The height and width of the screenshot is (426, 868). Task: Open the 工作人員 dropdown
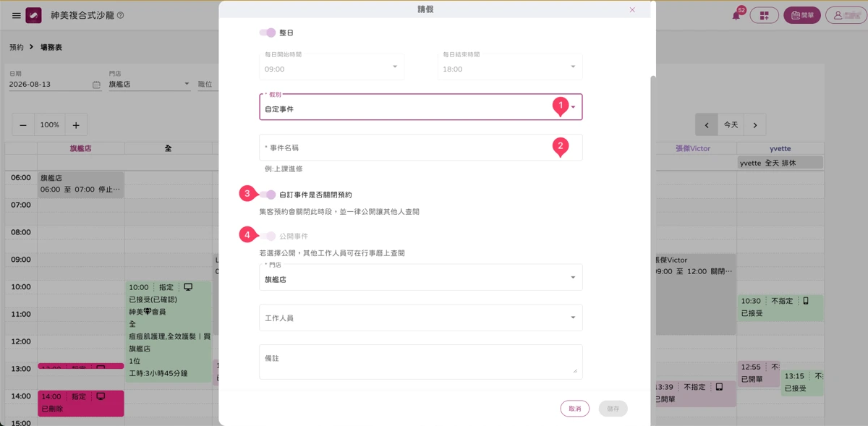[421, 318]
